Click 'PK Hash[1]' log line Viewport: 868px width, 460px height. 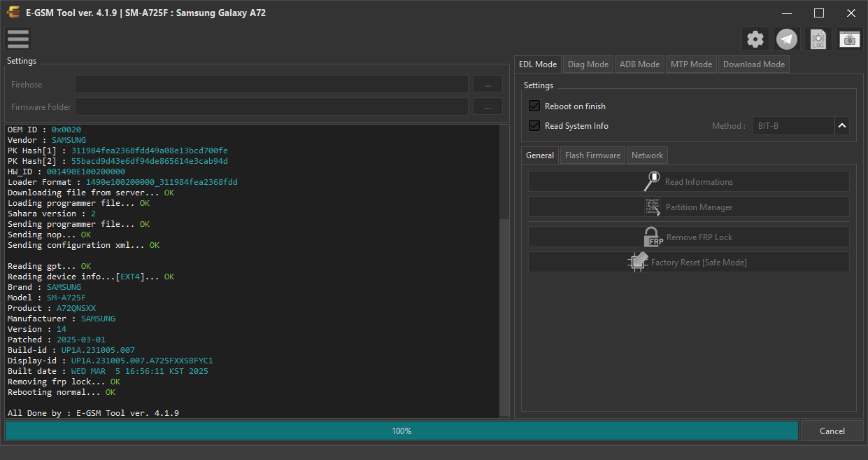point(118,151)
